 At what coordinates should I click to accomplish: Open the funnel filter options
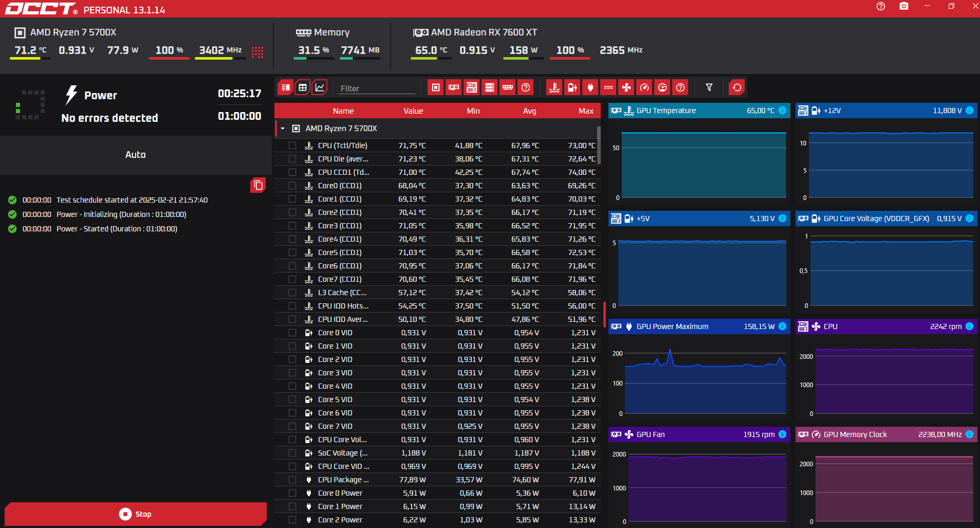click(x=709, y=87)
